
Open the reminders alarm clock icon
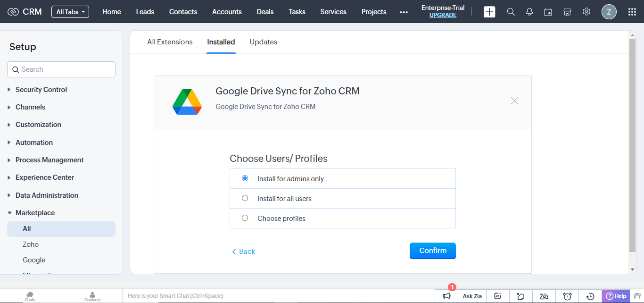pyautogui.click(x=567, y=296)
